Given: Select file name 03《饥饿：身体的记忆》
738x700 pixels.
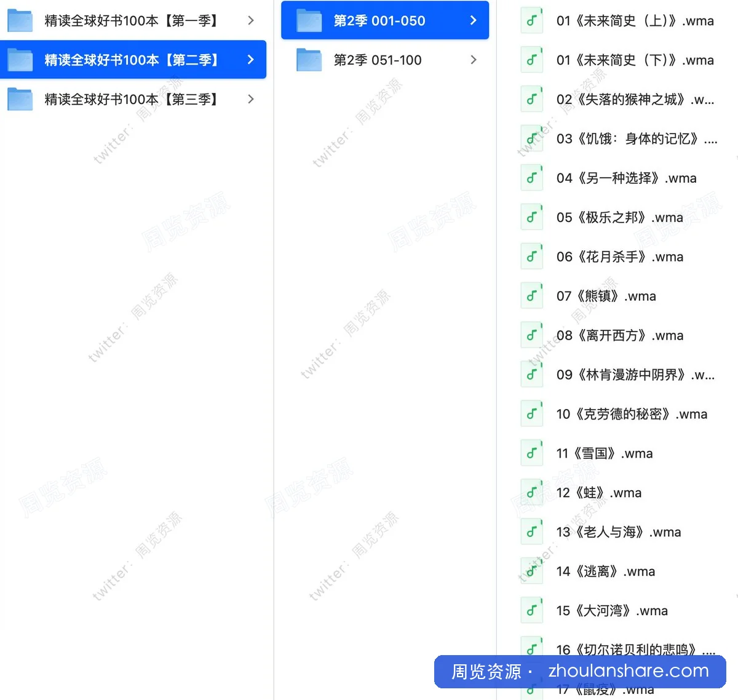Looking at the screenshot, I should click(x=637, y=139).
